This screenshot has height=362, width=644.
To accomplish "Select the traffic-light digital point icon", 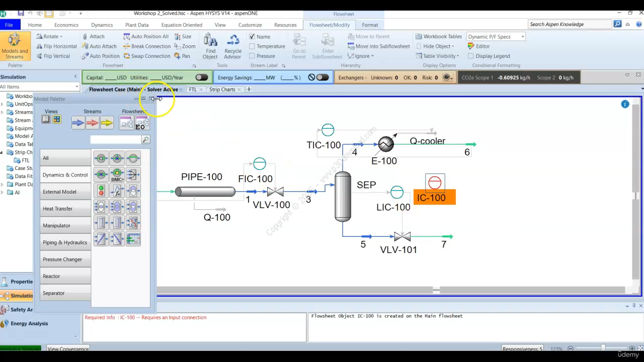I will 101,191.
